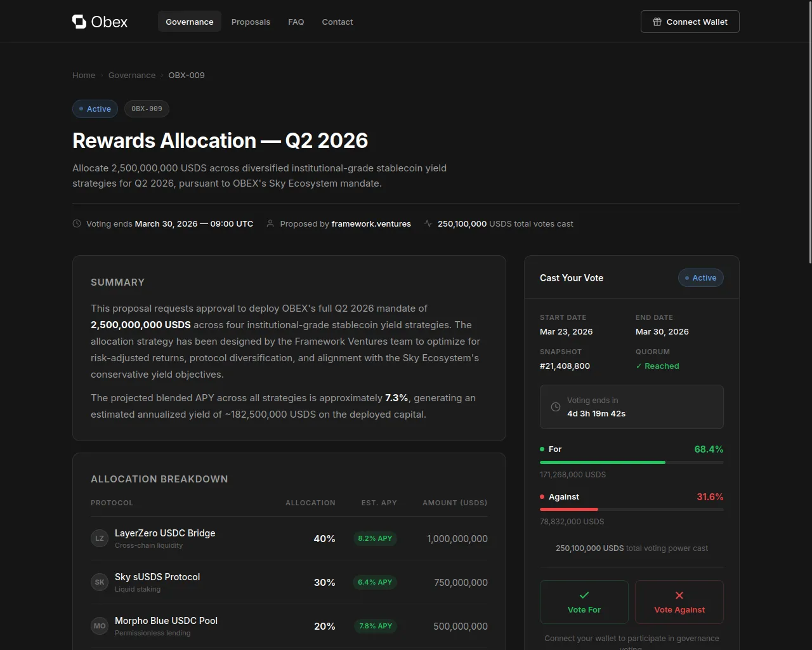Follow the Governance breadcrumb link
Viewport: 812px width, 650px height.
(x=131, y=75)
